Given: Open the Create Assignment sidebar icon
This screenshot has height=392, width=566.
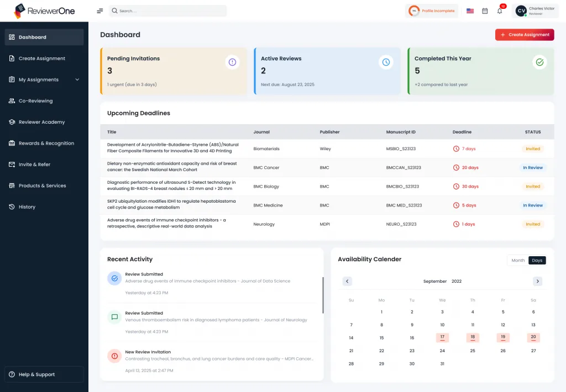Looking at the screenshot, I should click(12, 59).
